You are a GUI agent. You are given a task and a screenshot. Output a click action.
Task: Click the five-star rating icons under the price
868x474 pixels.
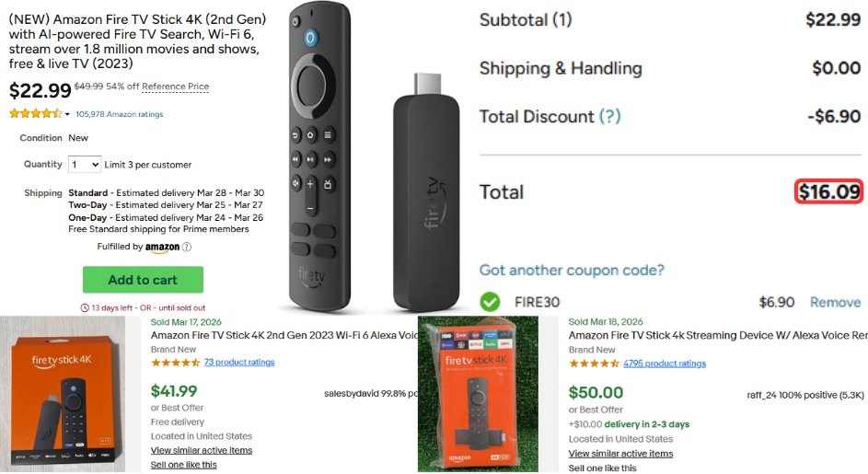(35, 113)
